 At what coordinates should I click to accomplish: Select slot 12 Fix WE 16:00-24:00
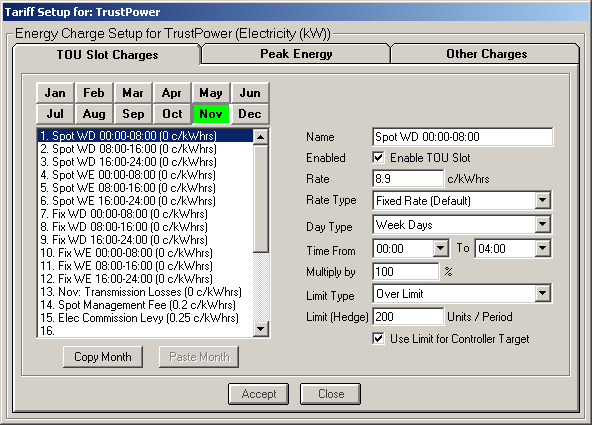click(145, 279)
